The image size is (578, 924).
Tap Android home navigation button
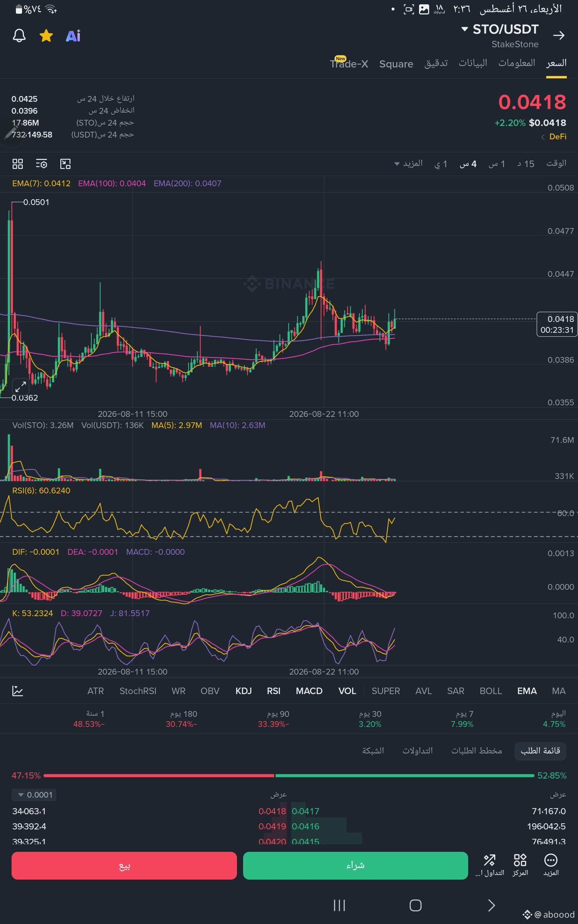tap(415, 905)
